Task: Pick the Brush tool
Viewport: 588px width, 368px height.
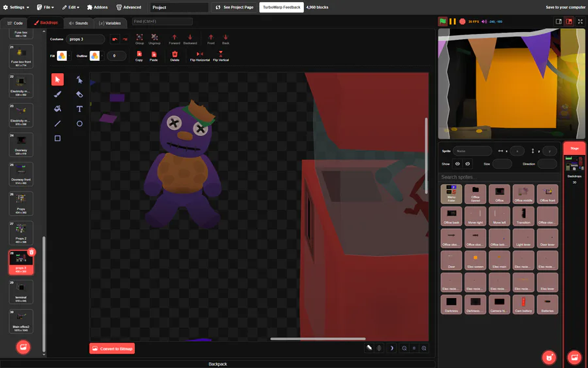Action: click(x=57, y=94)
